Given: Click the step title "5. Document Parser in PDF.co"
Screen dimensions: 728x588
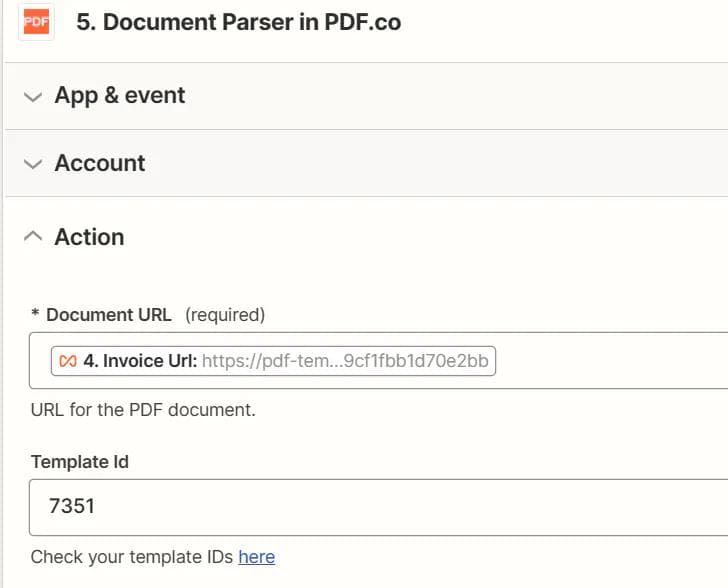Looking at the screenshot, I should coord(239,22).
